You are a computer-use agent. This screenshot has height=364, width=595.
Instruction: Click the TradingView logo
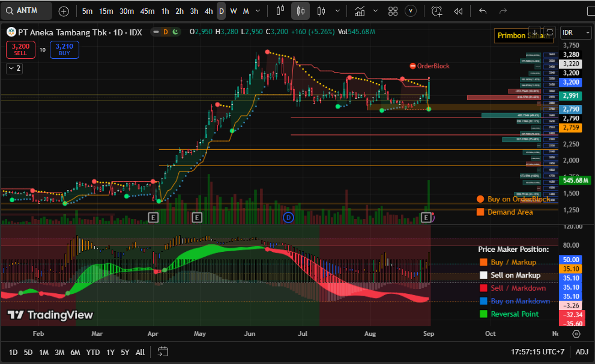tap(50, 315)
